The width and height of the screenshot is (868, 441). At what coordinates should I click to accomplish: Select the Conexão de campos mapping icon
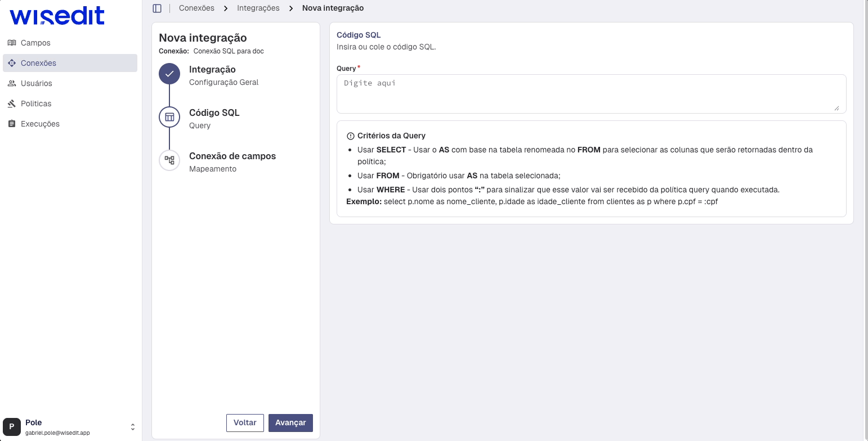[x=169, y=160]
